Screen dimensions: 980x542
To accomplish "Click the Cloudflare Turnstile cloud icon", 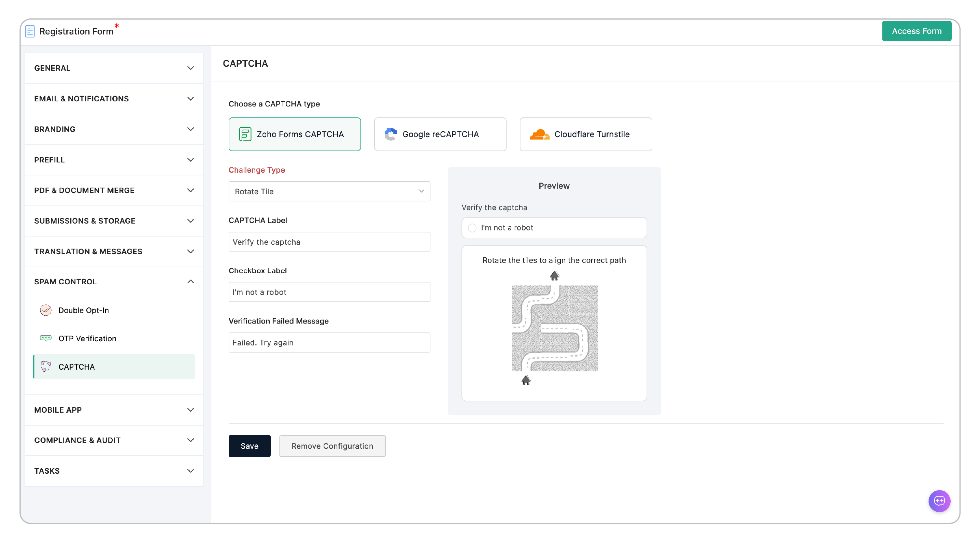I will tap(539, 134).
